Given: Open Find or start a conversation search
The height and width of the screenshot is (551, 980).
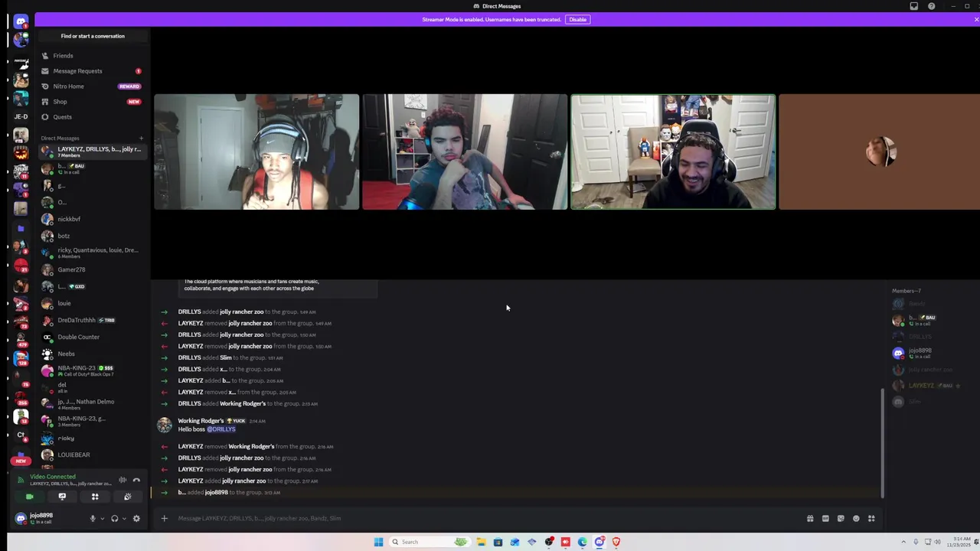Looking at the screenshot, I should 93,36.
